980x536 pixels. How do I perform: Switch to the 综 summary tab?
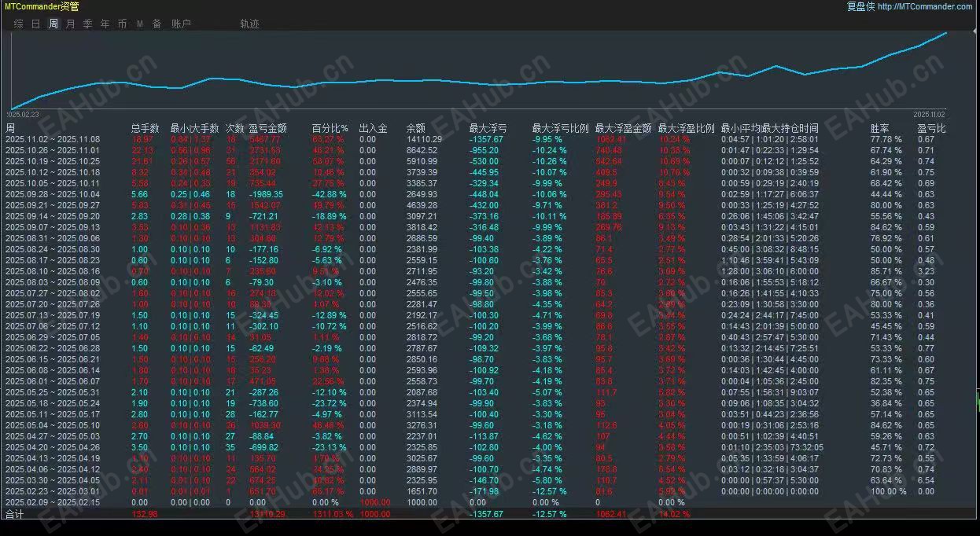[18, 24]
